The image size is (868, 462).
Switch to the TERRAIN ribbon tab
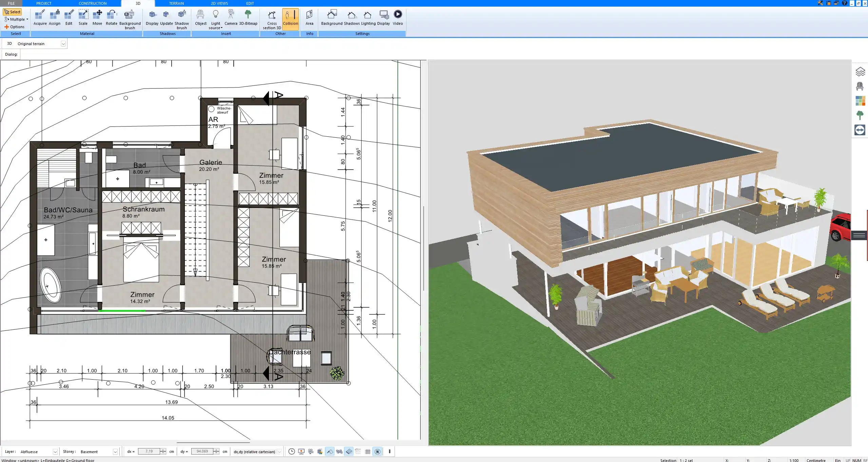[x=176, y=3]
